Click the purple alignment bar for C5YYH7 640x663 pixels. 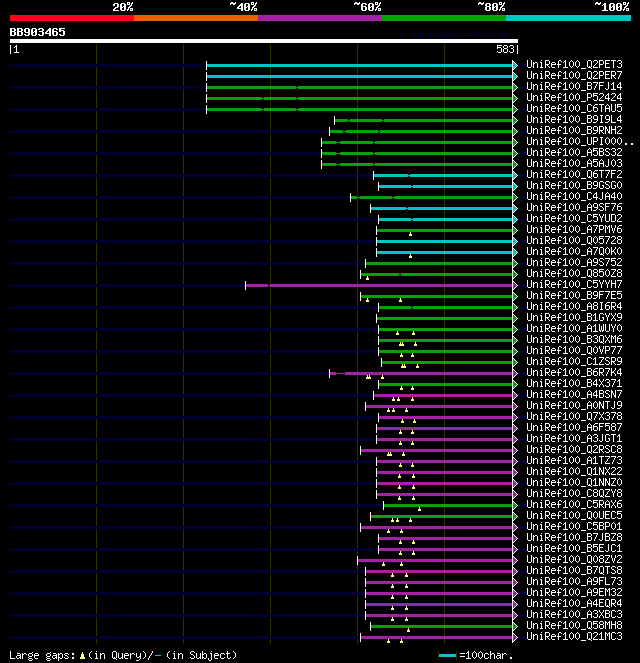(x=379, y=285)
